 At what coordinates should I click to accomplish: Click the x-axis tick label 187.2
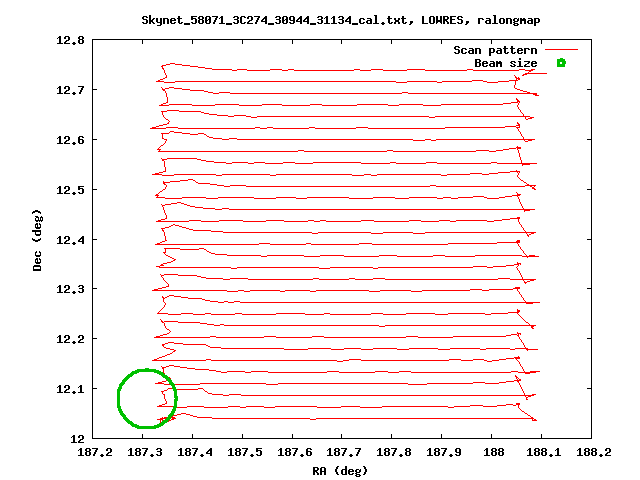coord(95,452)
